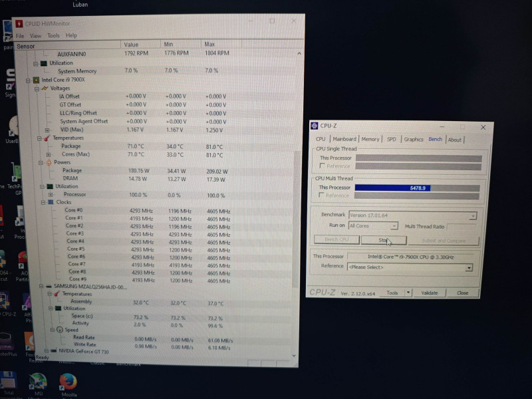Viewport: 532px width, 399px height.
Task: Enable the Multi Thread Reference checkbox
Action: pyautogui.click(x=321, y=195)
